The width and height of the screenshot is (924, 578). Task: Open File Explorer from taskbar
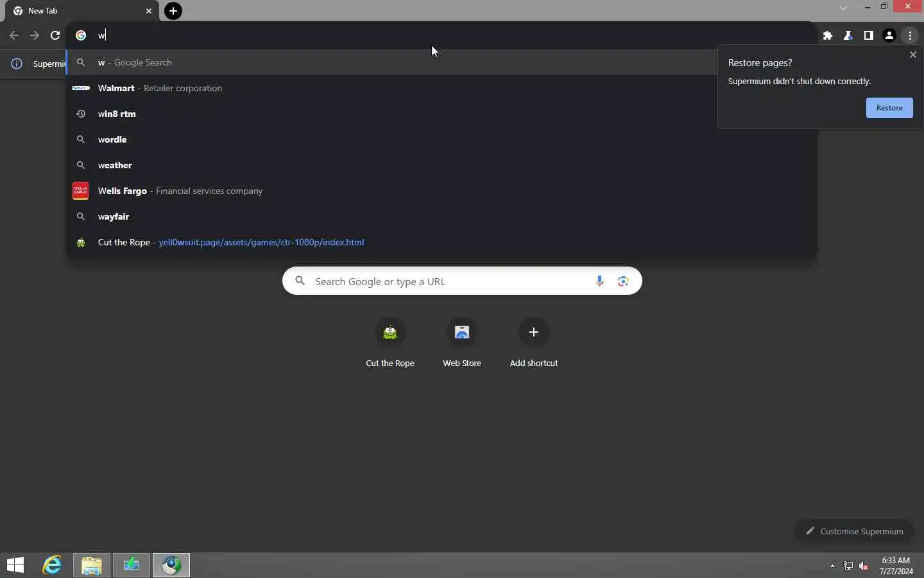click(92, 565)
